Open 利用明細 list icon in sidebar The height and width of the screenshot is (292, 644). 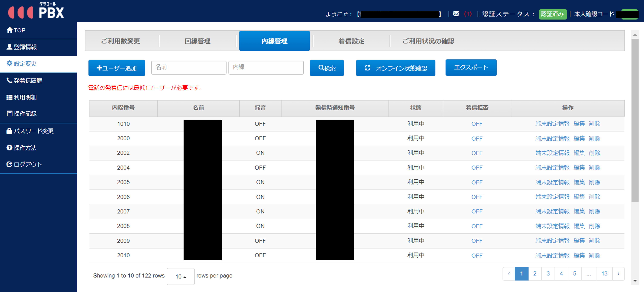(x=9, y=97)
